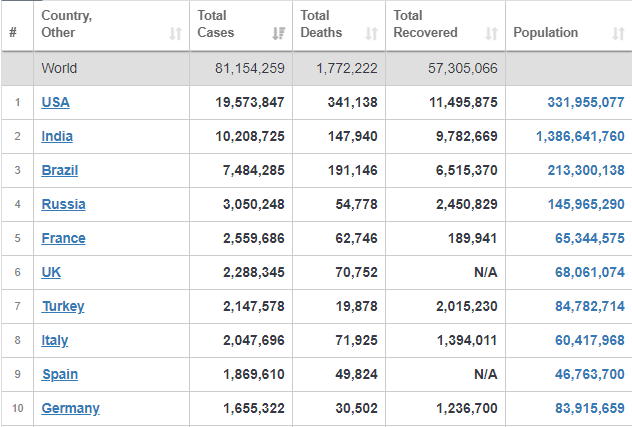
Task: Select Brazil deaths value 191,146
Action: [353, 170]
